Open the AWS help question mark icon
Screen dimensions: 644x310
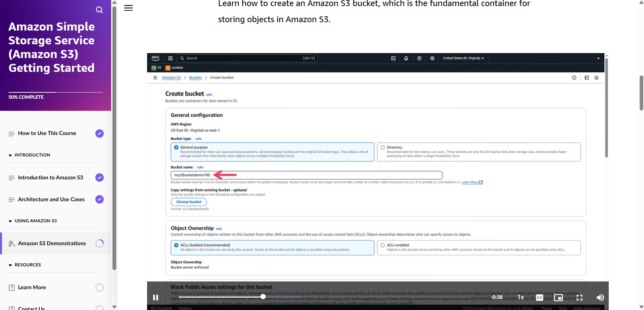click(419, 58)
